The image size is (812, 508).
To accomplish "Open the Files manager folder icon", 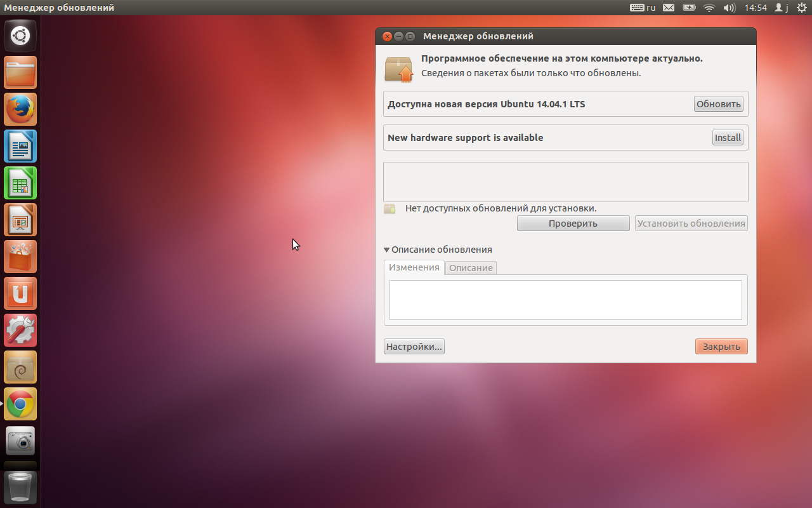I will pyautogui.click(x=20, y=72).
